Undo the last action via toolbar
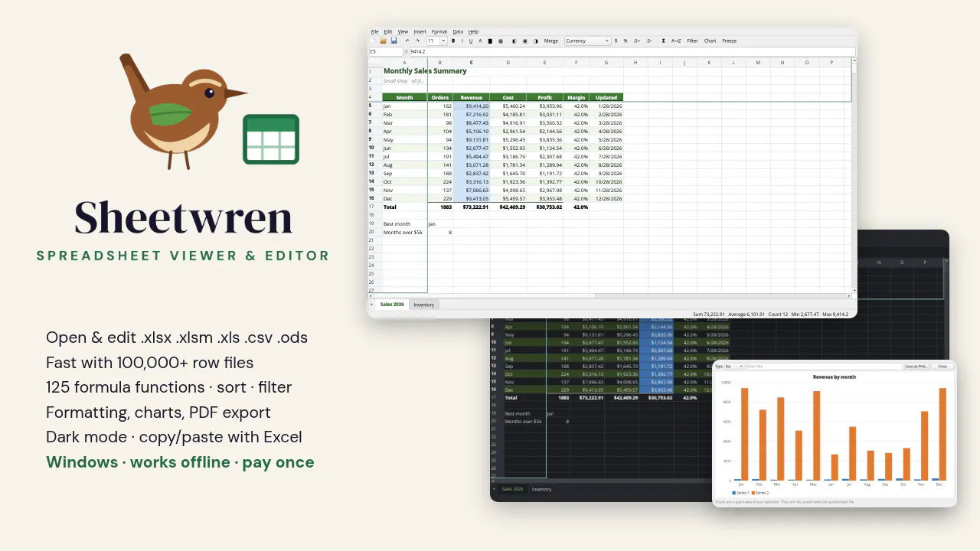The image size is (980, 551). tap(407, 41)
